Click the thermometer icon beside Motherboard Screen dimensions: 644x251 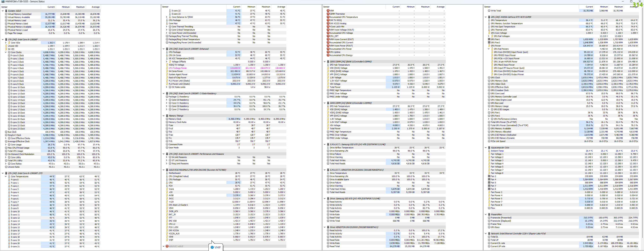(x=167, y=173)
